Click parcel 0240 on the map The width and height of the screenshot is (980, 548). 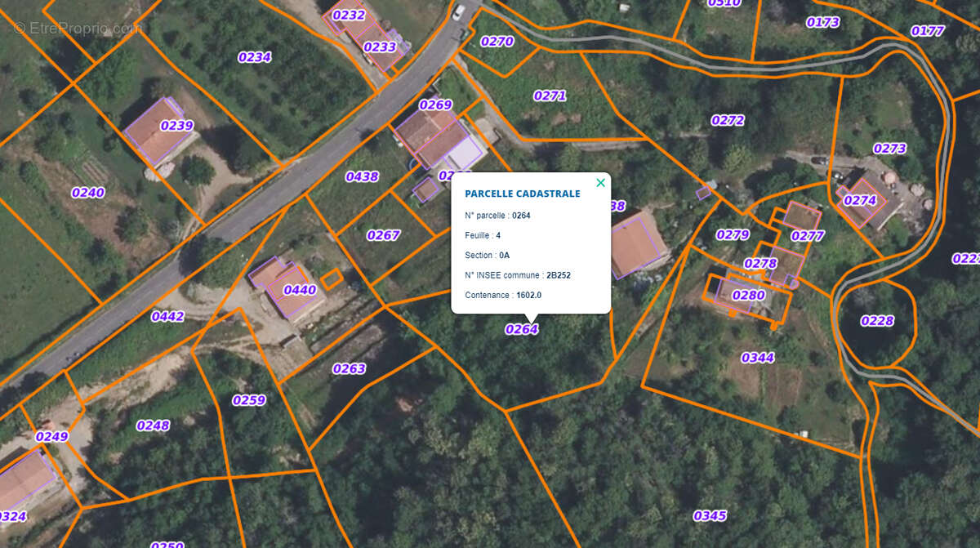pos(87,193)
